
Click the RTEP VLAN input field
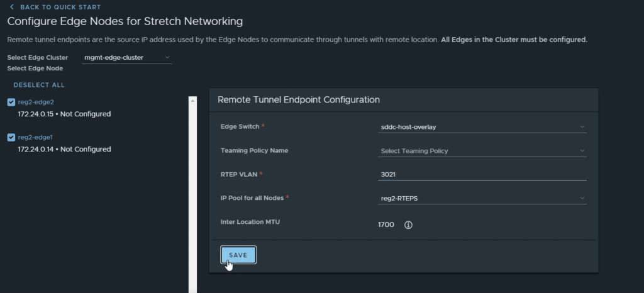pyautogui.click(x=482, y=174)
